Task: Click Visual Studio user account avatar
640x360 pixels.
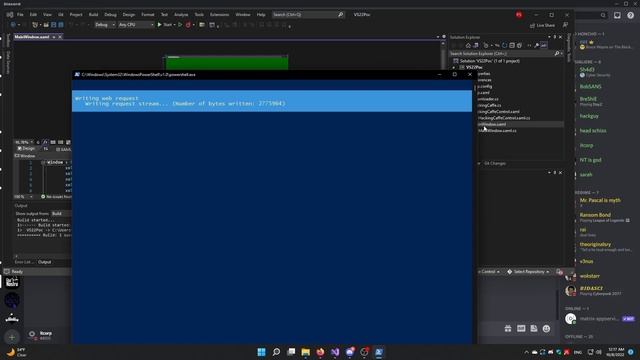Action: click(519, 15)
